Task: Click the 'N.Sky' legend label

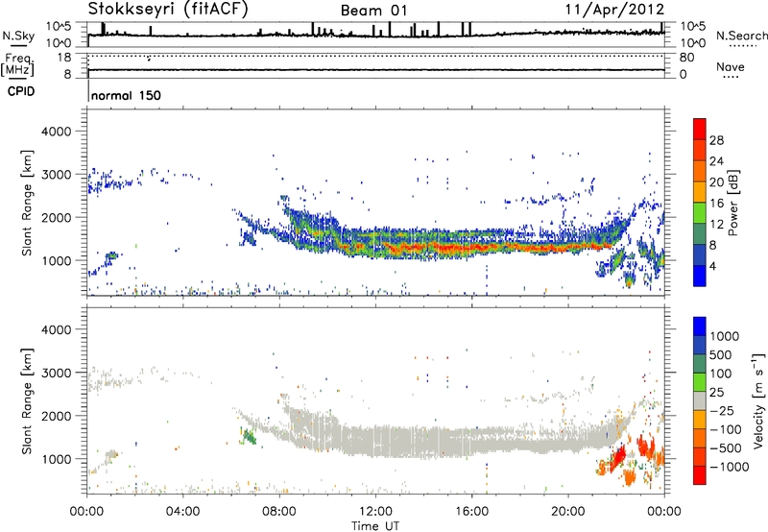Action: click(x=18, y=36)
